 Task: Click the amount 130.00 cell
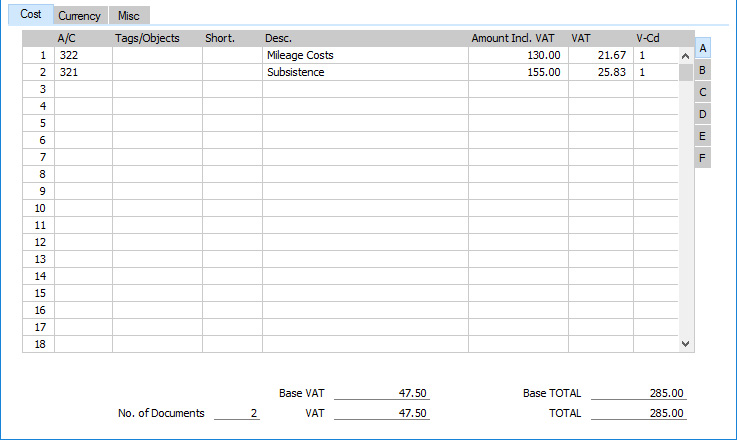coord(518,55)
